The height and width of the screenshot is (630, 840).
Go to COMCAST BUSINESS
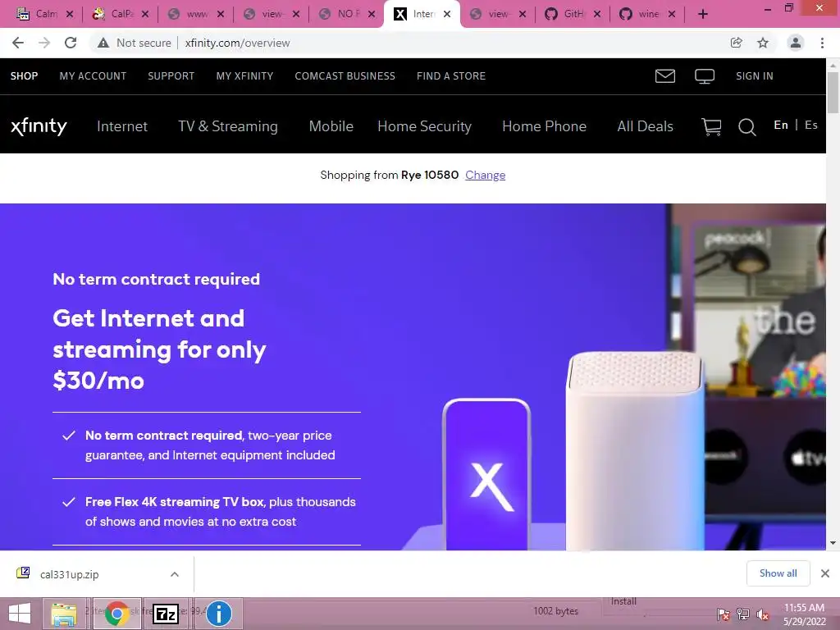click(345, 76)
